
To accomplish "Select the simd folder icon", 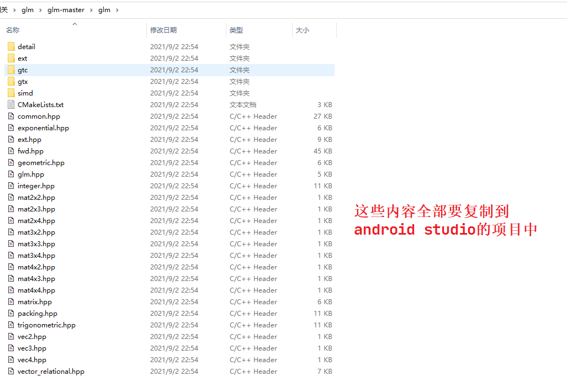I will (11, 93).
